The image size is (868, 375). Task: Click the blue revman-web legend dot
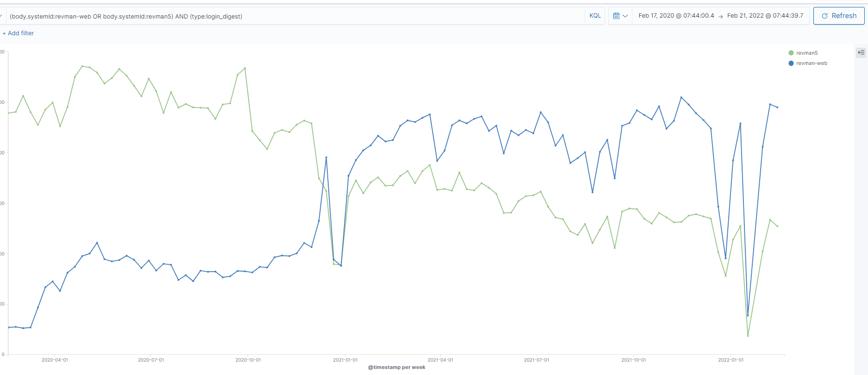(791, 64)
